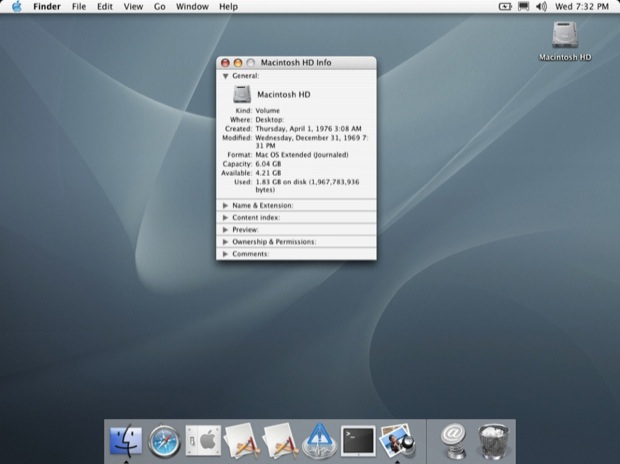Open System Preferences from the Dock
The width and height of the screenshot is (620, 464).
203,440
